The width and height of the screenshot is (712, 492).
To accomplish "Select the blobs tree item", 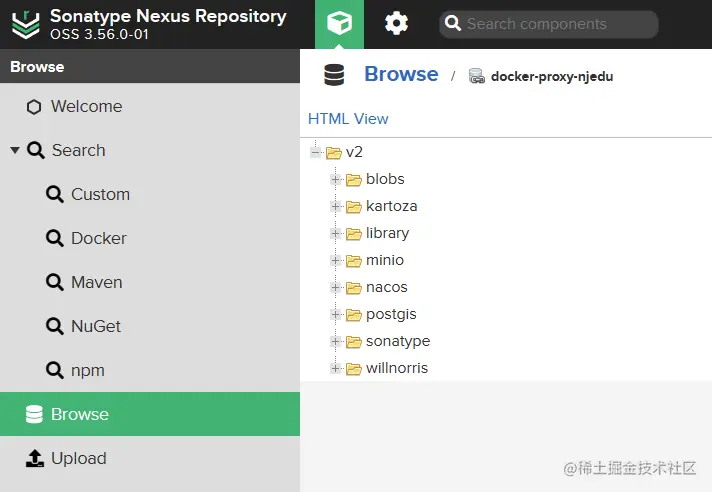I will point(385,179).
